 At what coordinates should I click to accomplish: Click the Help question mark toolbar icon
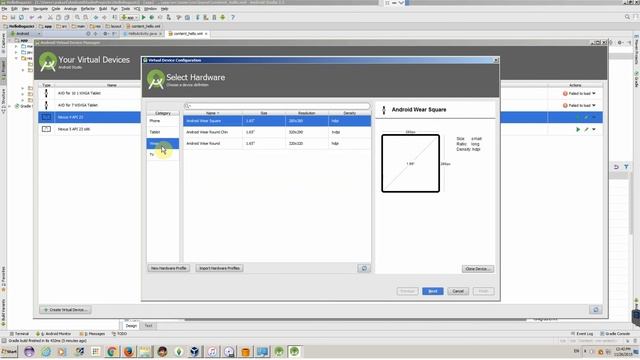click(233, 18)
